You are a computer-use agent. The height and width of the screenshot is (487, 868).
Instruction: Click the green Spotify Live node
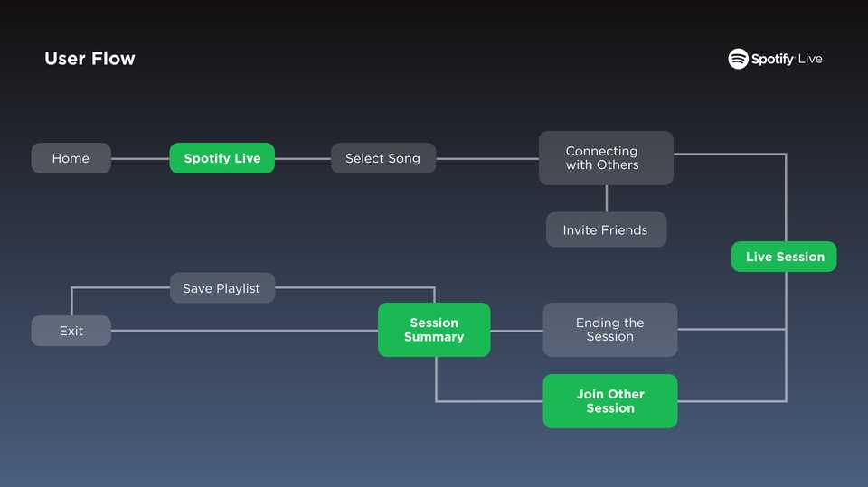click(222, 158)
